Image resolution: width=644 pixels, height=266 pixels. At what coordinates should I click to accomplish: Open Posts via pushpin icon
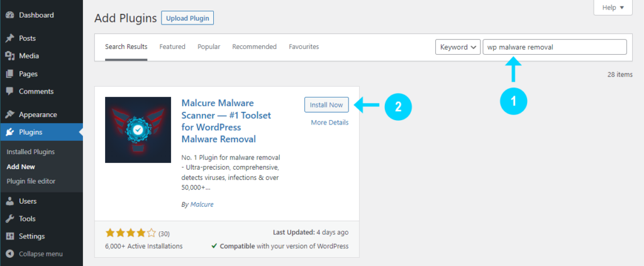[10, 38]
